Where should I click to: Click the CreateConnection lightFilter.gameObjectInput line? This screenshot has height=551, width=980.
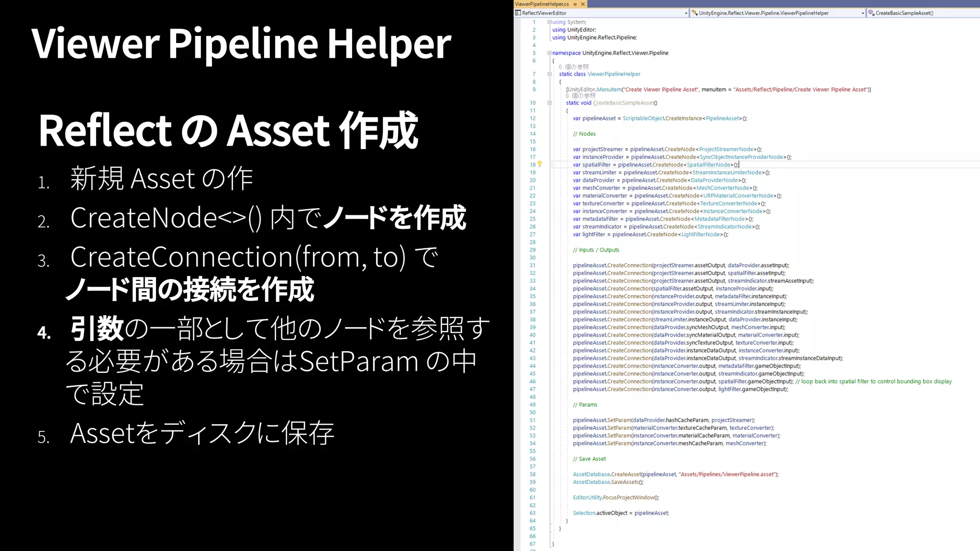click(x=680, y=389)
